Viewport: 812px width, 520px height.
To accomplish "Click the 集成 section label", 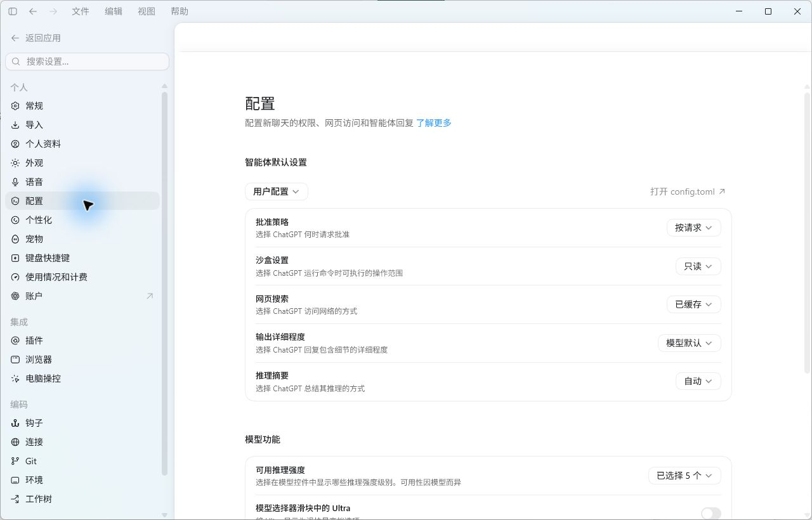I will (x=19, y=322).
